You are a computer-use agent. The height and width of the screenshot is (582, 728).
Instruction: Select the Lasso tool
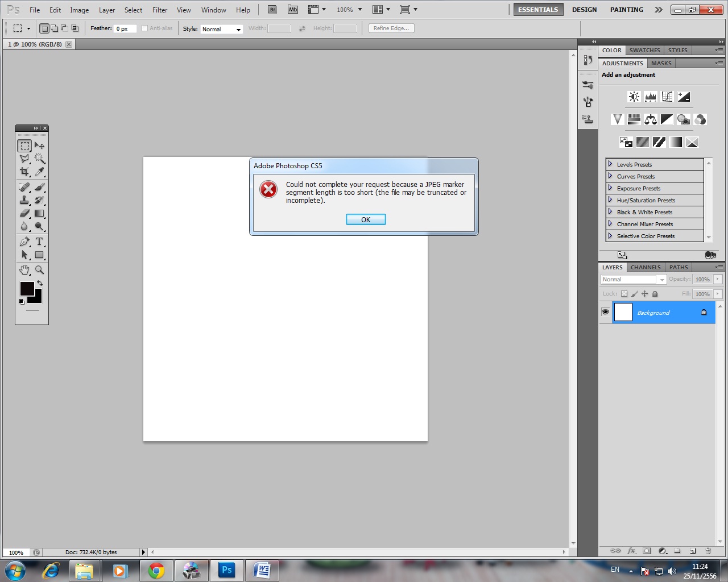click(24, 159)
